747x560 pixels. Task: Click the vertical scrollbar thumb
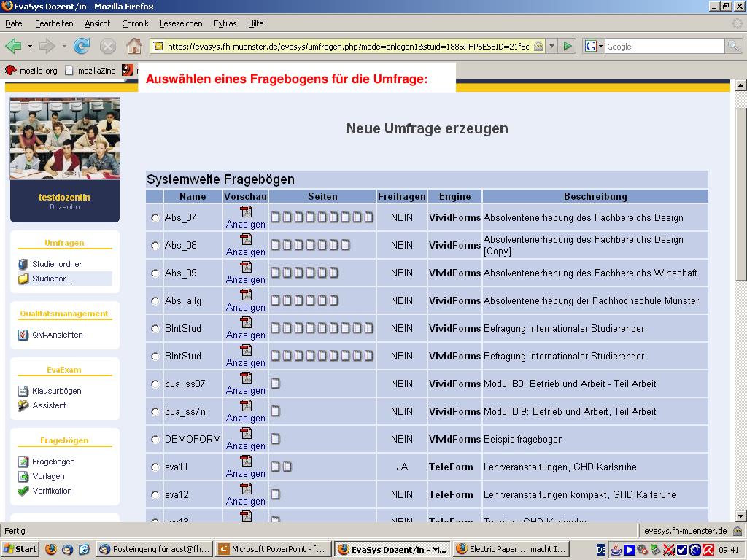741,195
